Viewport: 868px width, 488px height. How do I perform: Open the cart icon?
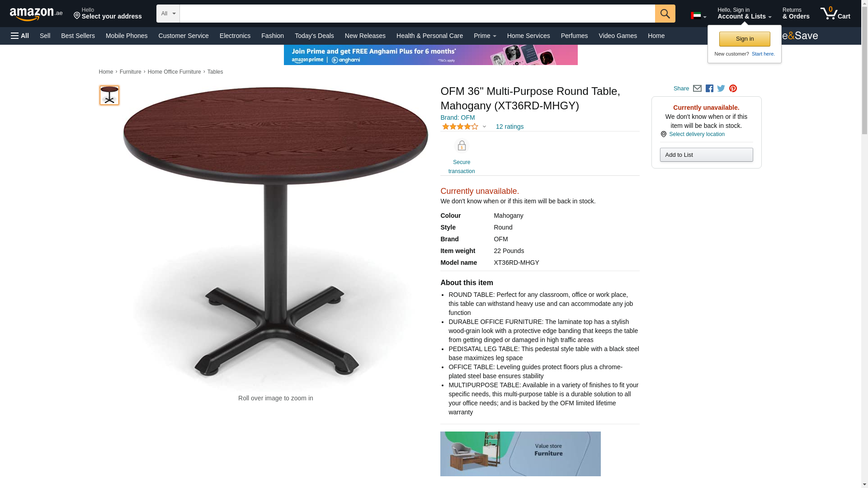[835, 13]
